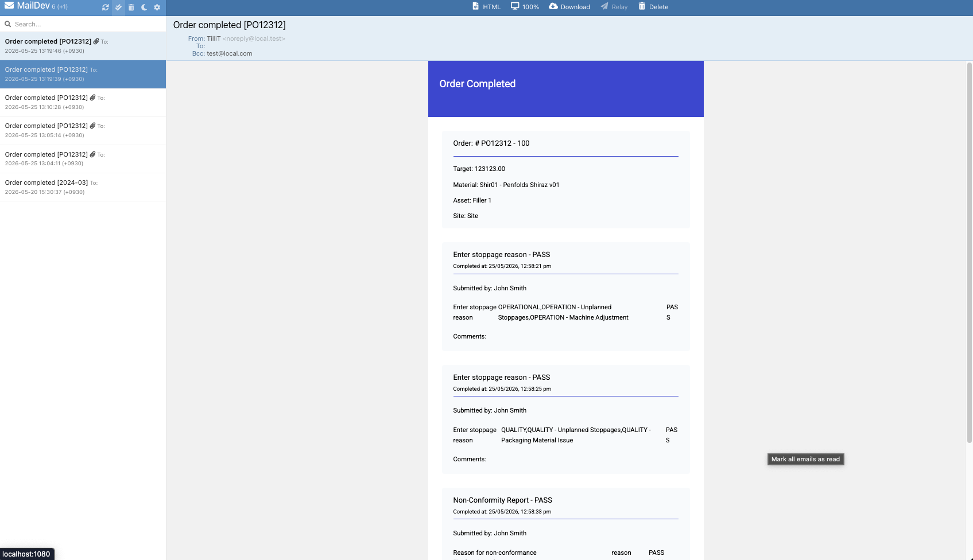The height and width of the screenshot is (560, 973).
Task: Click the search magnifier icon
Action: [8, 24]
